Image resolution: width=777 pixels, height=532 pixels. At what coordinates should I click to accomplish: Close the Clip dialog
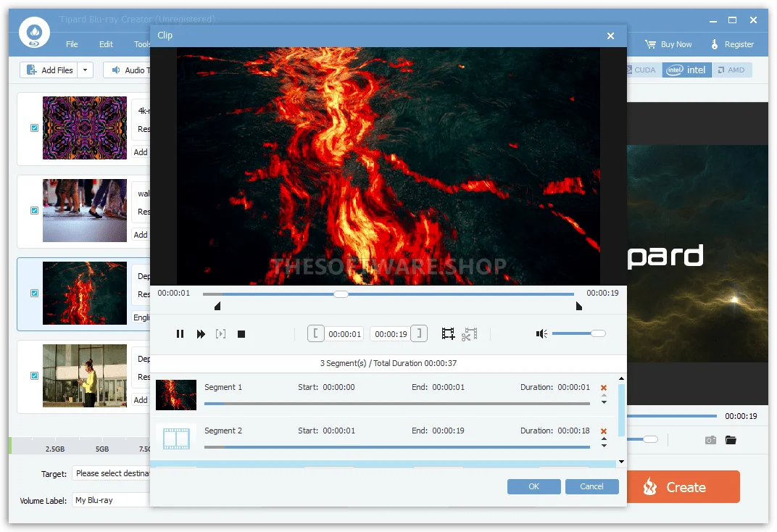610,36
